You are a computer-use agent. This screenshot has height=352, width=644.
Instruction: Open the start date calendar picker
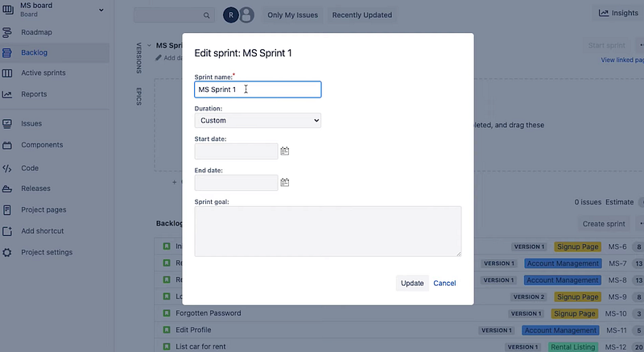[x=285, y=151]
